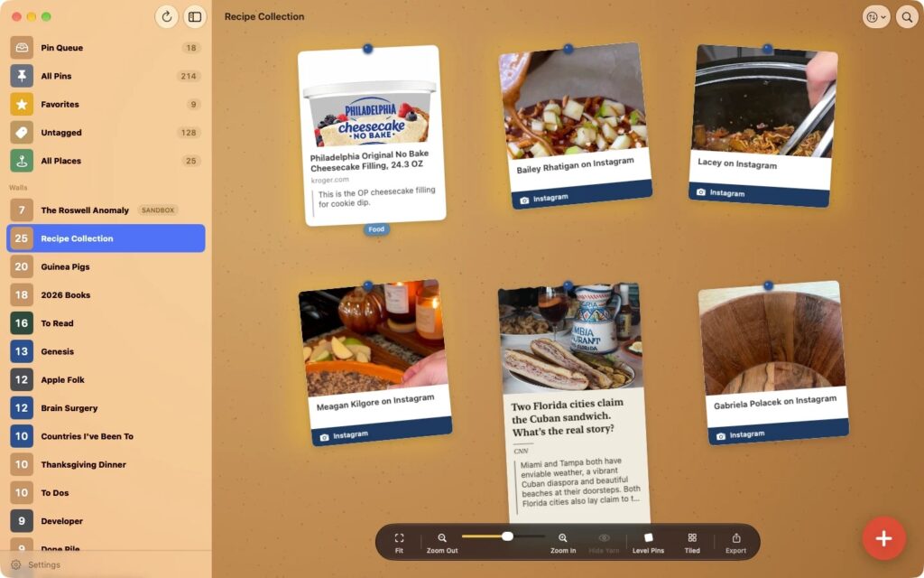
Task: Click Instagram camera icon on Bailey card
Action: [x=524, y=200]
